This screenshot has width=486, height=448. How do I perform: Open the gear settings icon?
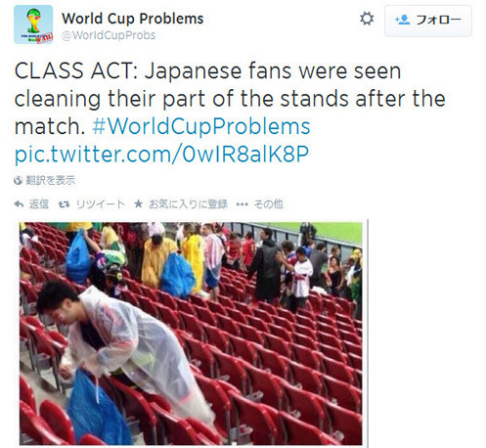[x=367, y=19]
